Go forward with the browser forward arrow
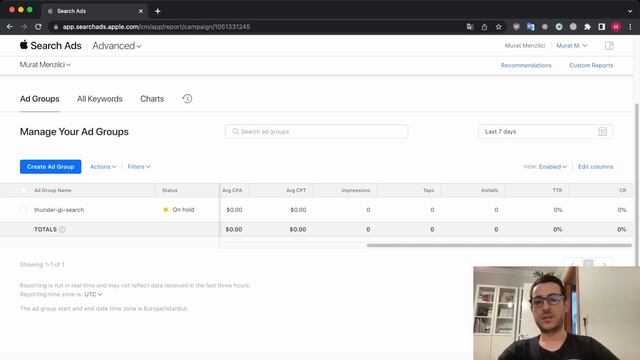 click(x=24, y=27)
